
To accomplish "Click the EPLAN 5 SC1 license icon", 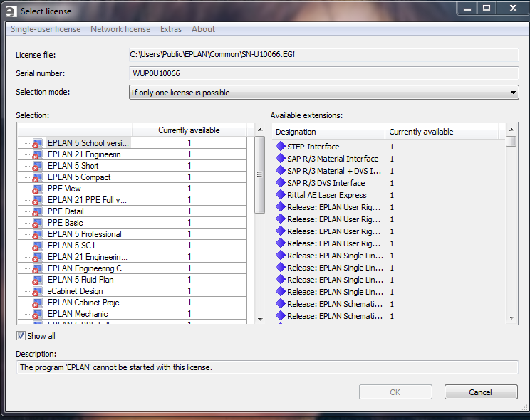I will tap(37, 246).
